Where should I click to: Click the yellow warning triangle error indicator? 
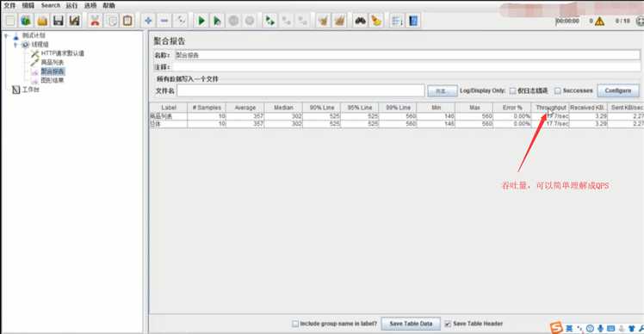pos(599,21)
